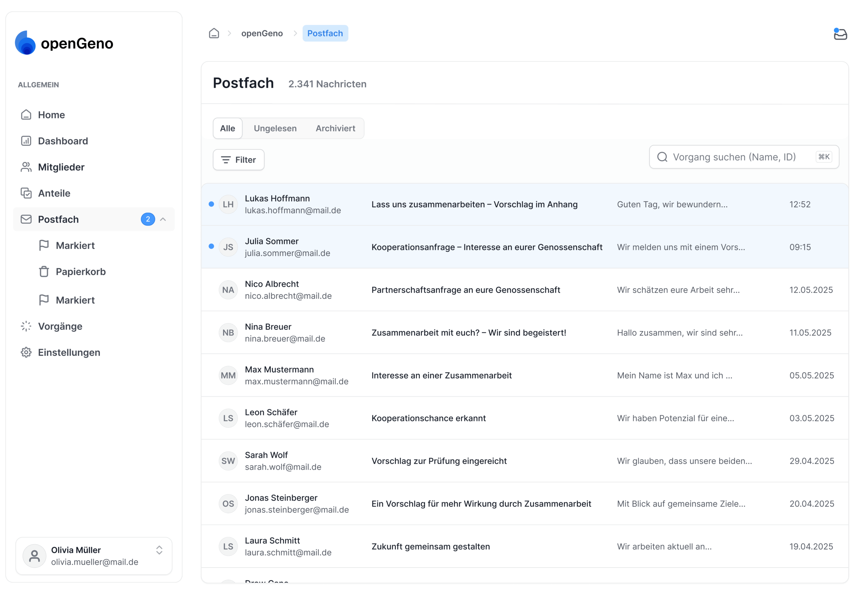Go to Mitglieder in the sidebar

pos(61,167)
